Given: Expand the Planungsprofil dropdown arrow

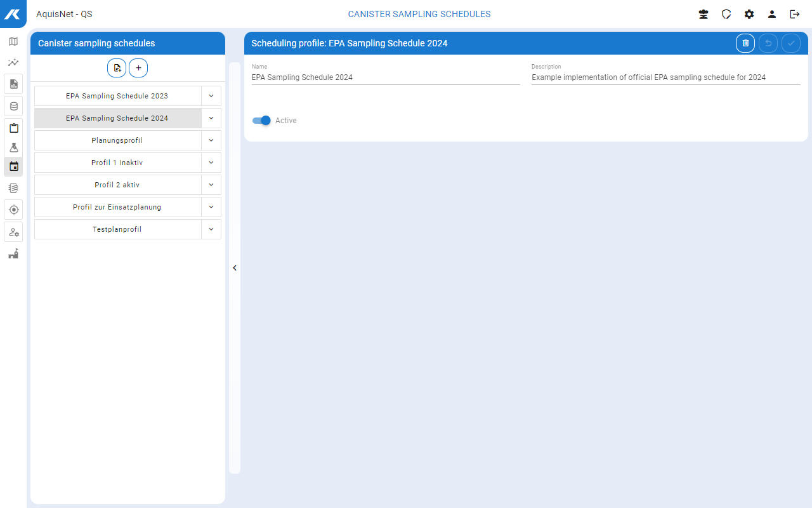Looking at the screenshot, I should (211, 140).
